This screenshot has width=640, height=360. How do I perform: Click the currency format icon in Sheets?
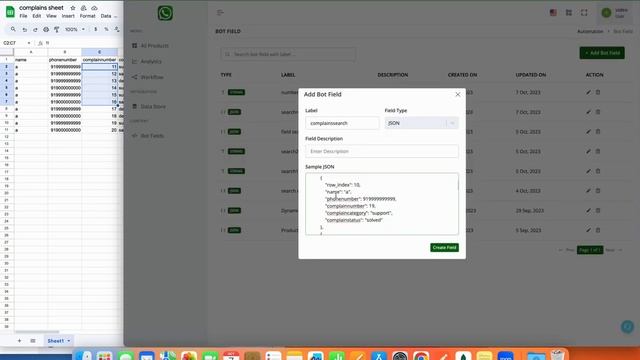point(96,29)
